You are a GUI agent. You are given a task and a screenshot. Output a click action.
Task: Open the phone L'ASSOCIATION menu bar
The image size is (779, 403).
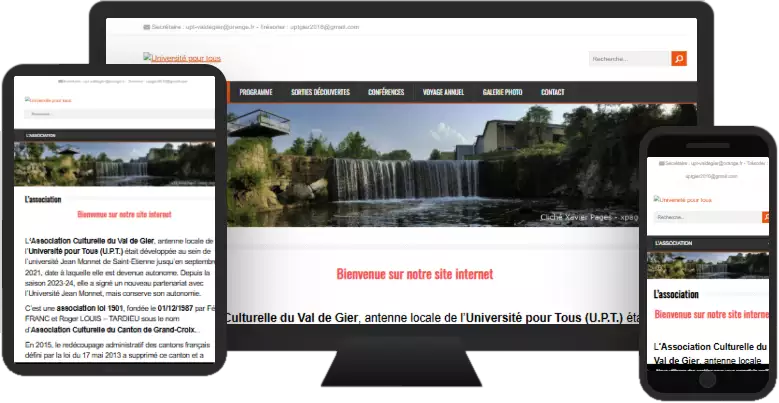(x=708, y=243)
